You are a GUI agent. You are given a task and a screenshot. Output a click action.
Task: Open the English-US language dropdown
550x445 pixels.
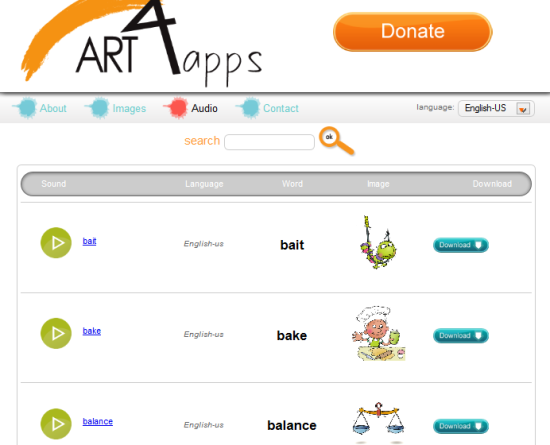point(496,108)
